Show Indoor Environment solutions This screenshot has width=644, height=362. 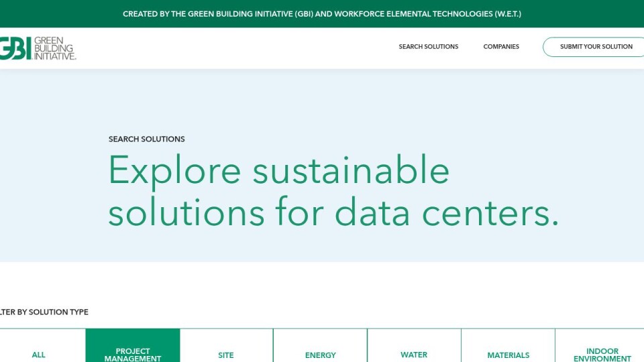[x=602, y=353]
